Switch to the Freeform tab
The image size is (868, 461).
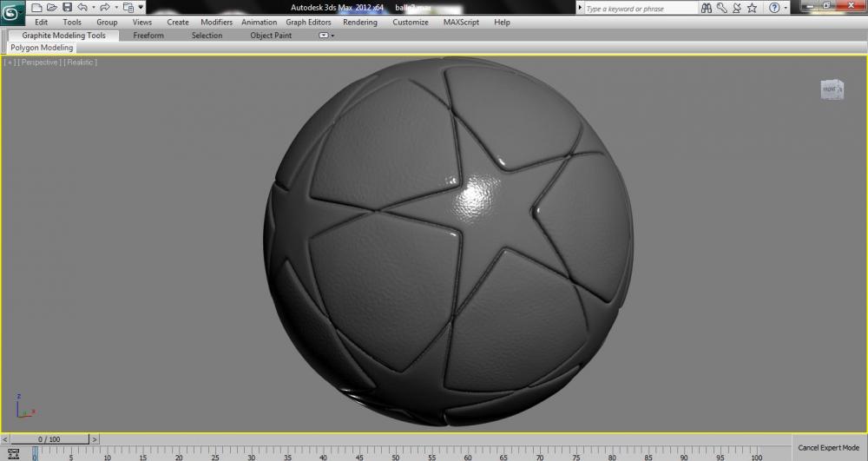coord(148,36)
